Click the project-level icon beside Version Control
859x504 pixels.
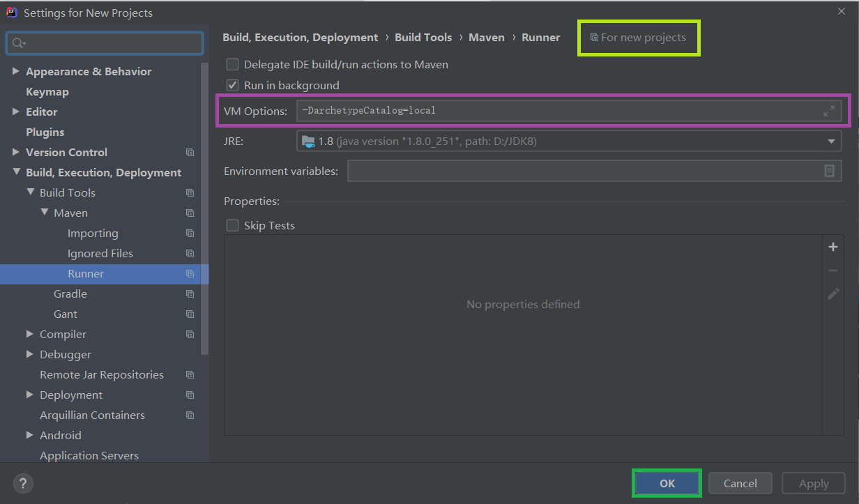coord(190,152)
